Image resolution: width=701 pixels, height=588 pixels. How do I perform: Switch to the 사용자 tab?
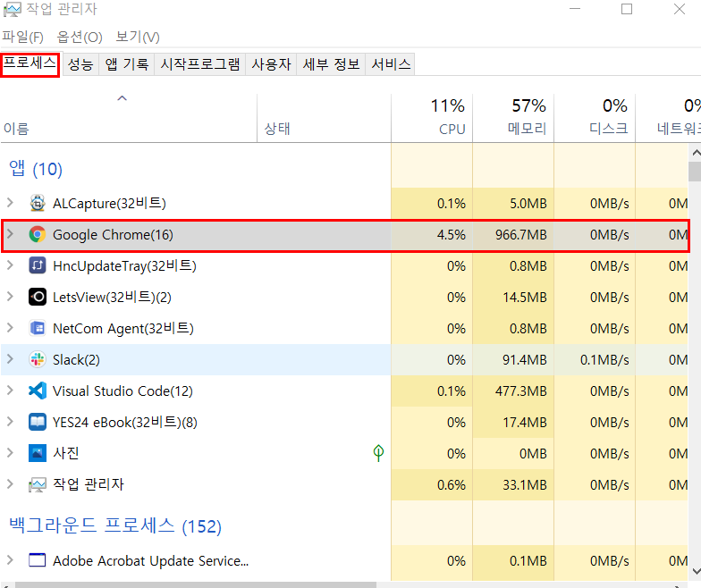tap(271, 64)
